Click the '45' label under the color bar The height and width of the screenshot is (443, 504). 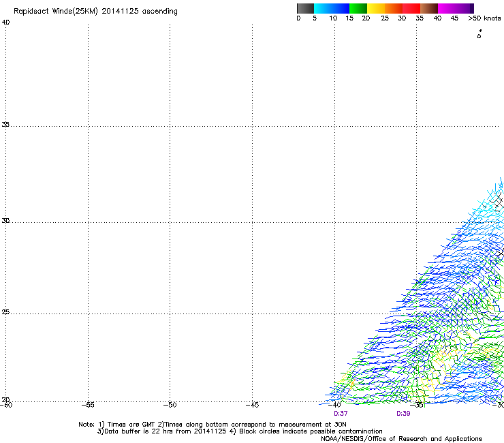(454, 18)
